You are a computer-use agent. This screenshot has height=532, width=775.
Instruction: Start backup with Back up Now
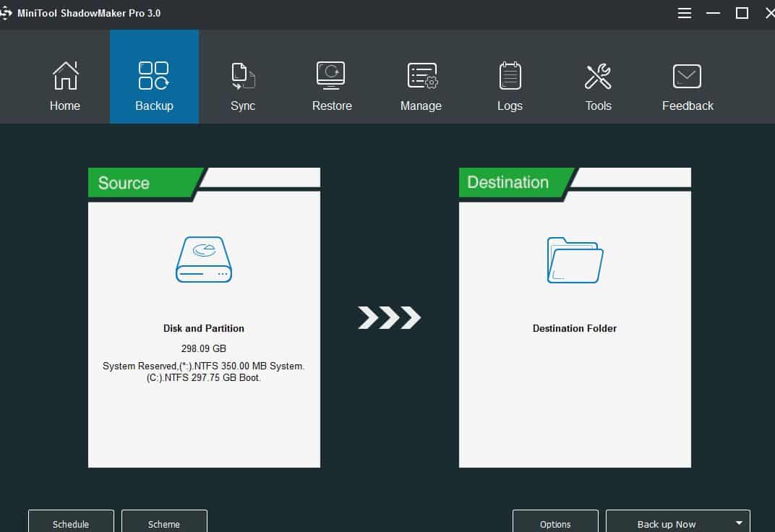[x=666, y=523]
